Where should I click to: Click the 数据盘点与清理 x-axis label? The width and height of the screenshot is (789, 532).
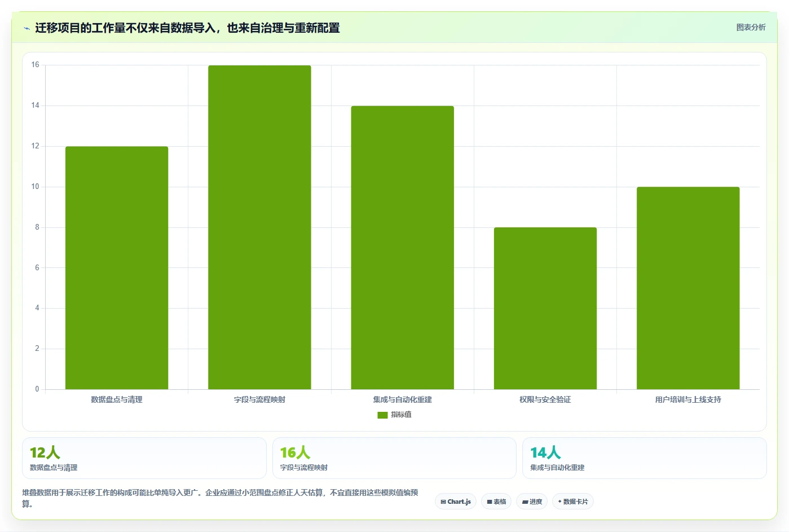[x=117, y=399]
